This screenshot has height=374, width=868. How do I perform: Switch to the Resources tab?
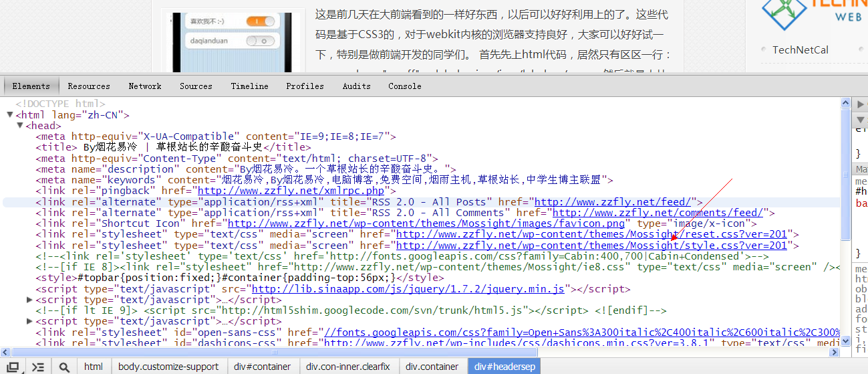[x=89, y=86]
